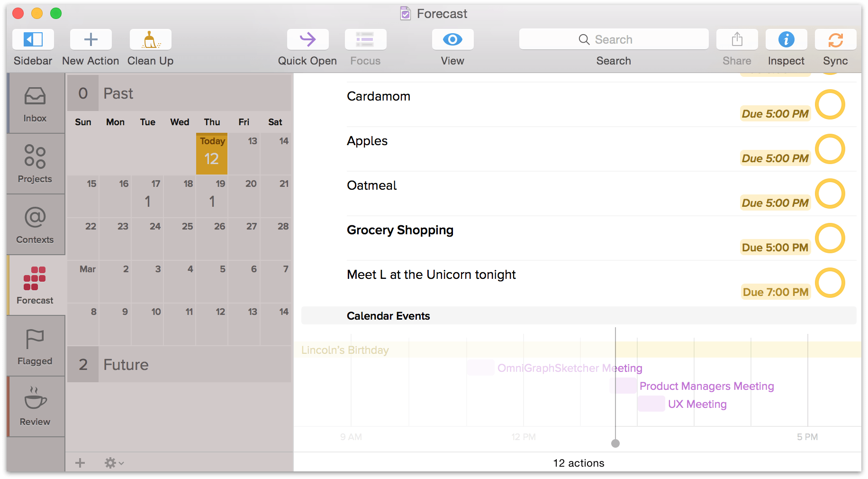Screen dimensions: 868x479
Task: Mark Oatmeal action as complete
Action: (x=830, y=193)
